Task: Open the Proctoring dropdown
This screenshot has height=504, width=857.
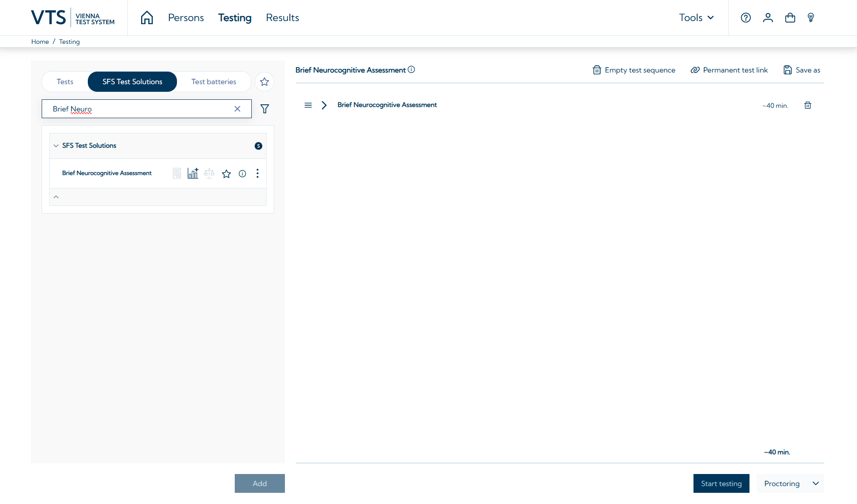Action: (x=791, y=483)
